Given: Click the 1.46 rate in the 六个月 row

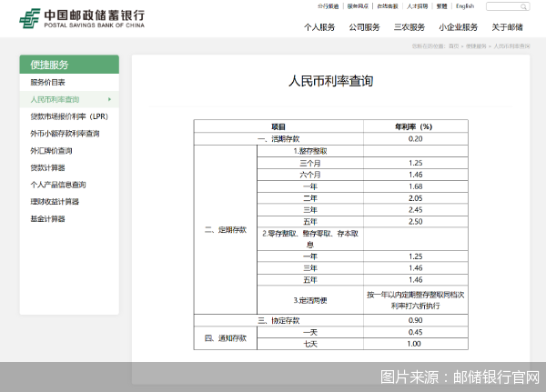Looking at the screenshot, I should tap(416, 175).
